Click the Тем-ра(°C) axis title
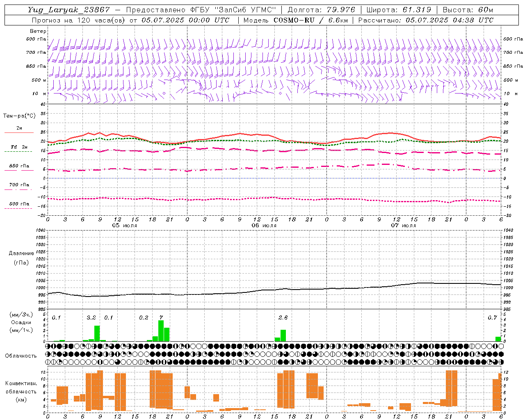The image size is (525, 420). tap(19, 116)
